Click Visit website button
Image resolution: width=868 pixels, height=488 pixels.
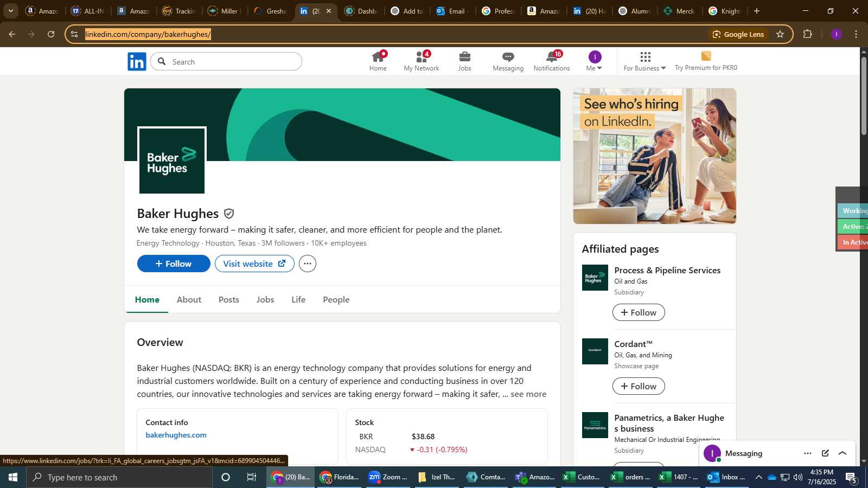tap(254, 264)
